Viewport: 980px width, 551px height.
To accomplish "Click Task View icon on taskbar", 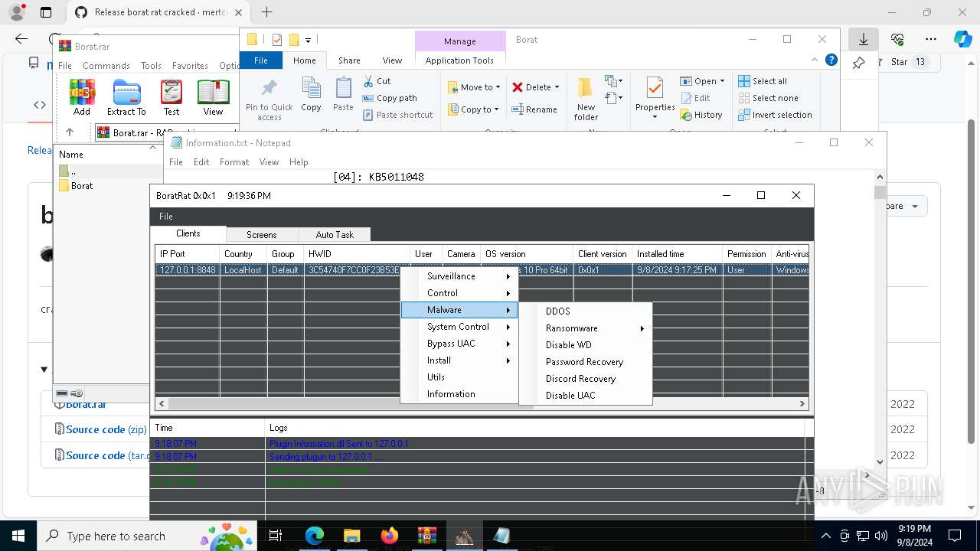I will tap(276, 536).
